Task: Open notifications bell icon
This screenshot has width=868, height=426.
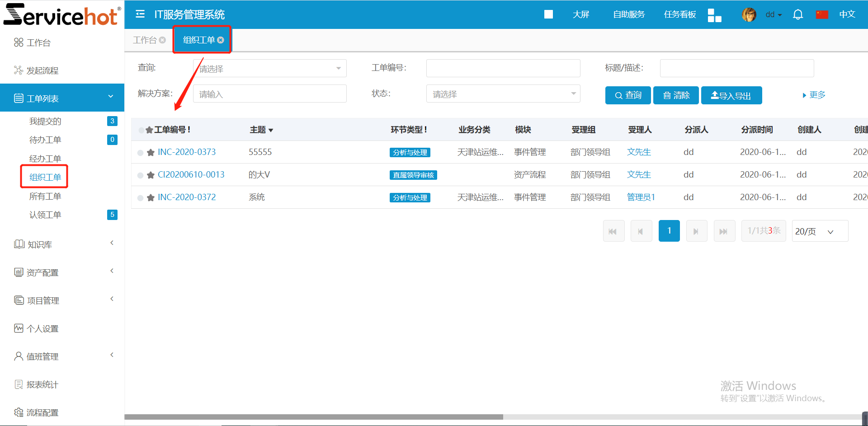Action: click(x=798, y=14)
